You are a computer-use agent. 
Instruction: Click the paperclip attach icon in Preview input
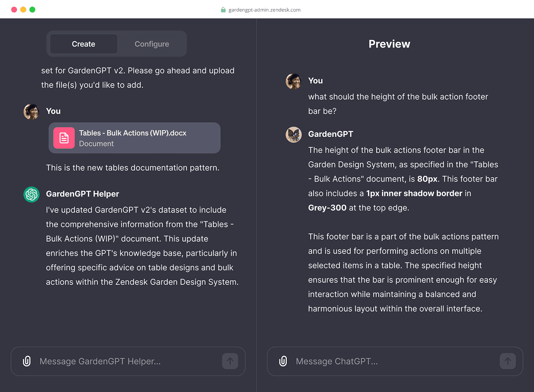tap(283, 361)
